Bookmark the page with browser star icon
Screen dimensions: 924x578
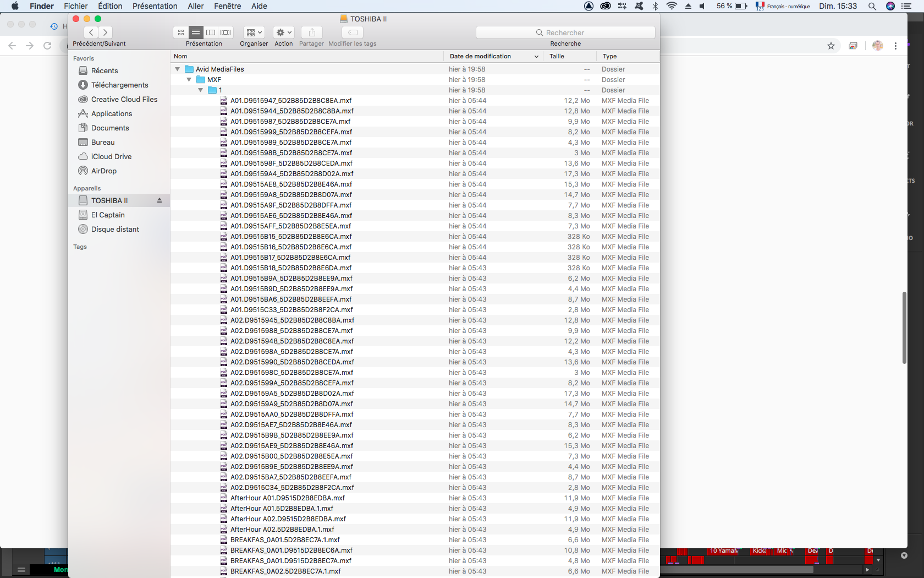831,46
